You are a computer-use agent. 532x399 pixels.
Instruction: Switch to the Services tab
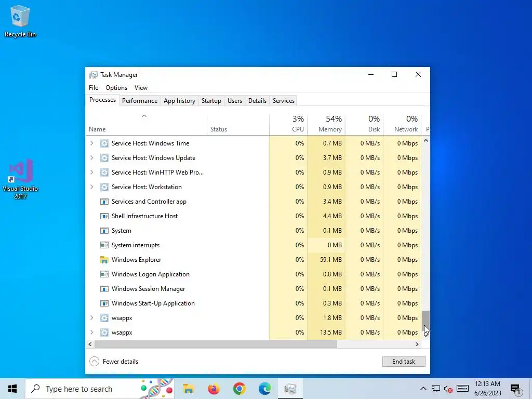click(x=284, y=101)
